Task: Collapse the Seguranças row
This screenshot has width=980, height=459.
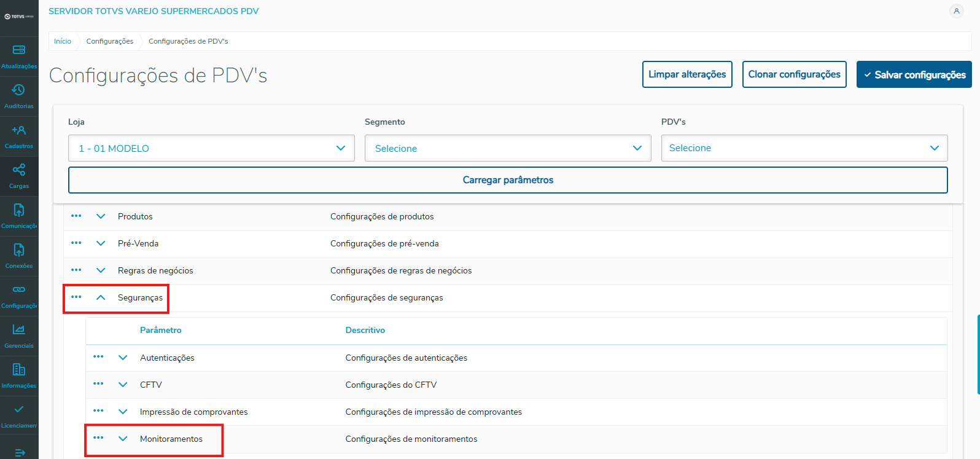Action: coord(101,297)
